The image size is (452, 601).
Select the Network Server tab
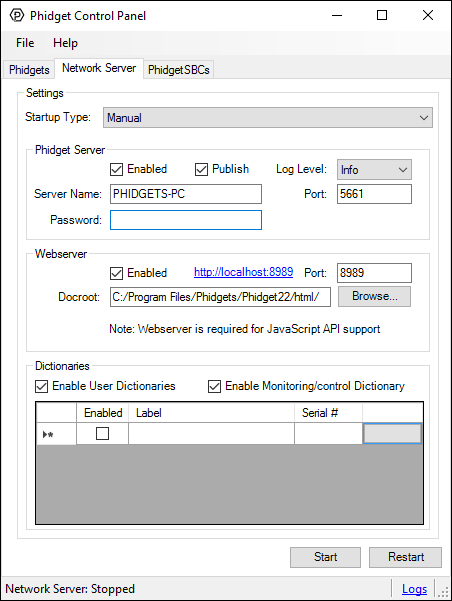pos(99,68)
